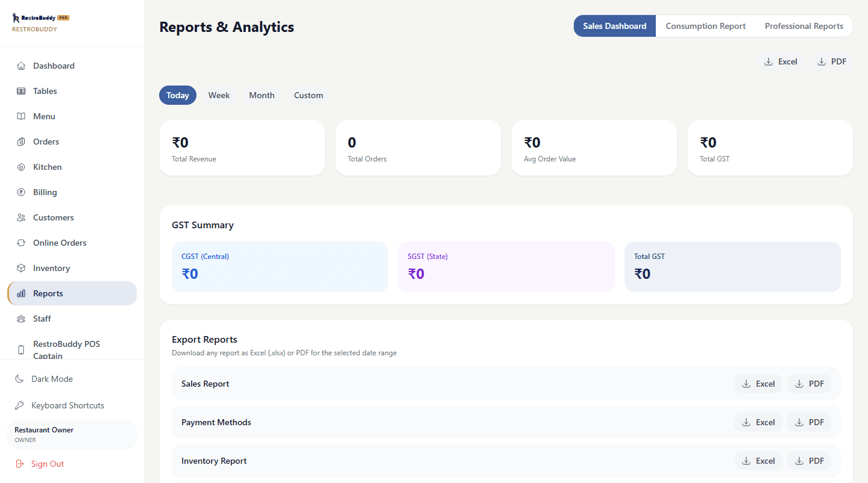The width and height of the screenshot is (868, 483).
Task: Click the Online Orders refresh icon
Action: pyautogui.click(x=21, y=243)
